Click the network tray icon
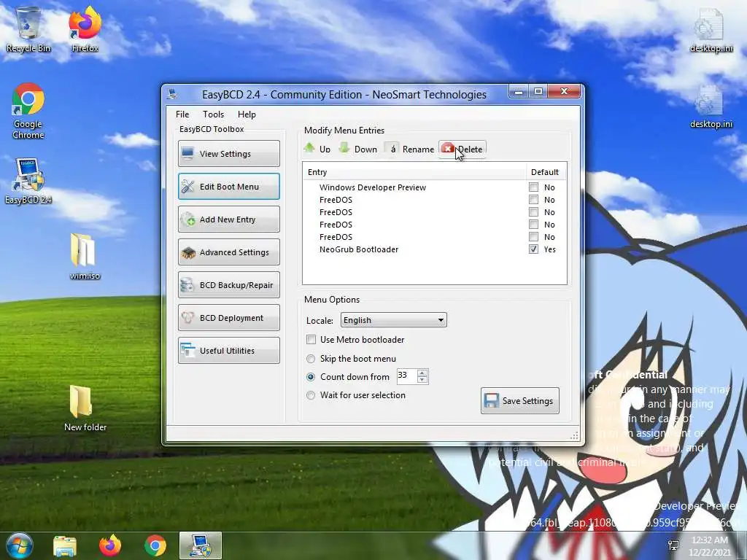Screen dimensions: 747x560 click(x=673, y=545)
